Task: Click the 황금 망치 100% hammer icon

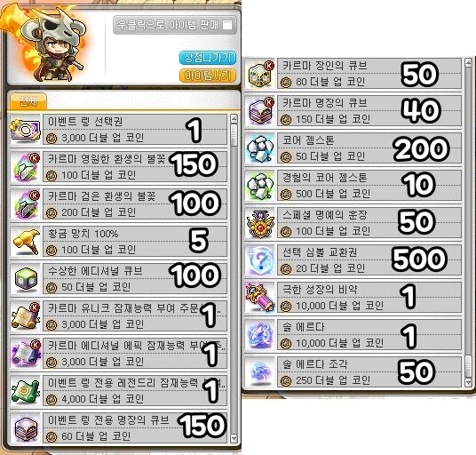Action: tap(25, 242)
